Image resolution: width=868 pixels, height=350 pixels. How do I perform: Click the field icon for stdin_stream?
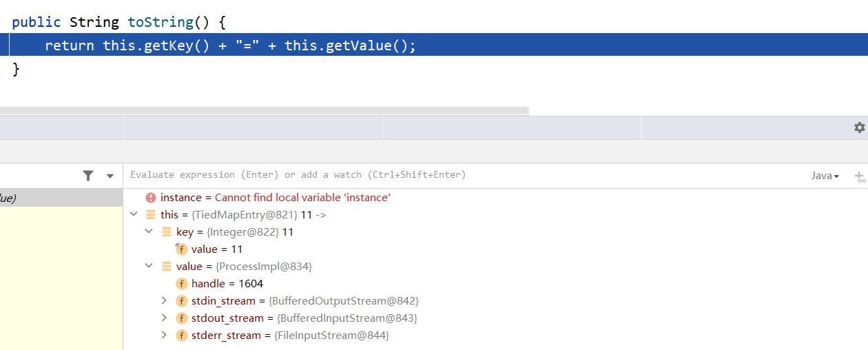(x=182, y=301)
